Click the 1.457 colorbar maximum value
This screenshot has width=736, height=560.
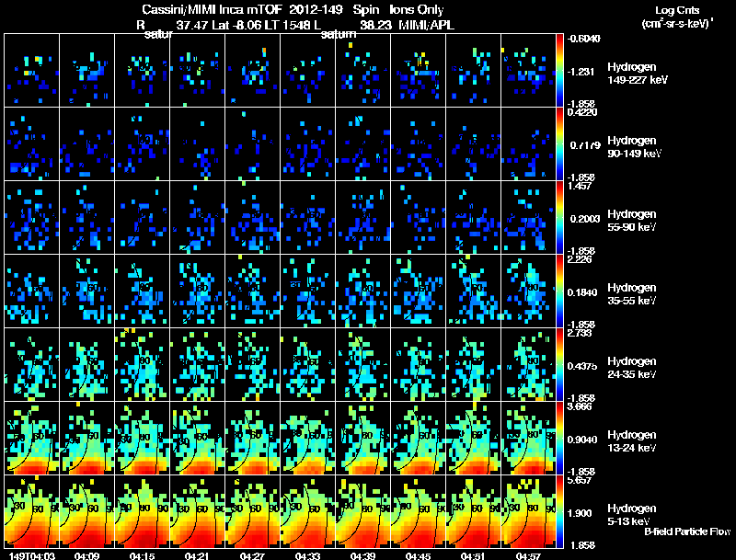pos(580,186)
